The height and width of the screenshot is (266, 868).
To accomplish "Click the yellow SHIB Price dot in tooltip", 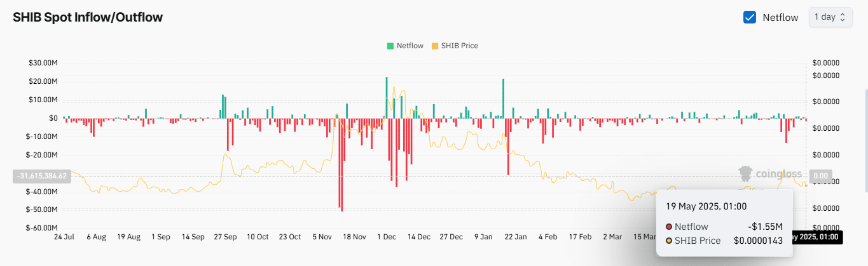I will click(669, 241).
